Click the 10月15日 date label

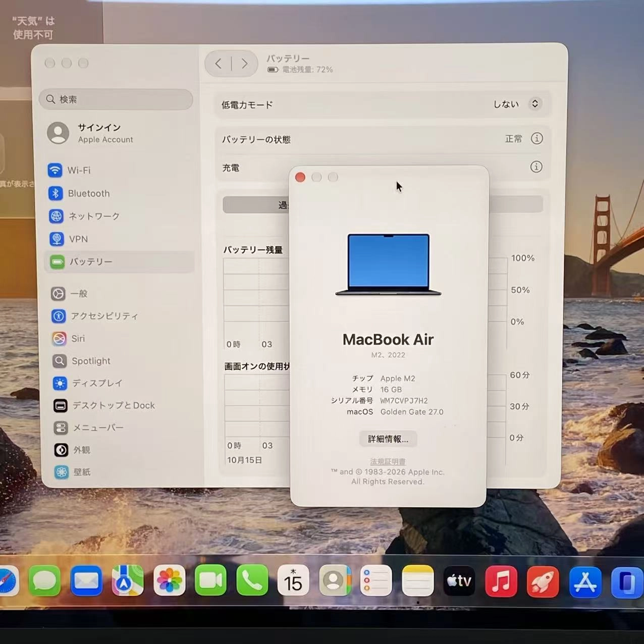244,460
